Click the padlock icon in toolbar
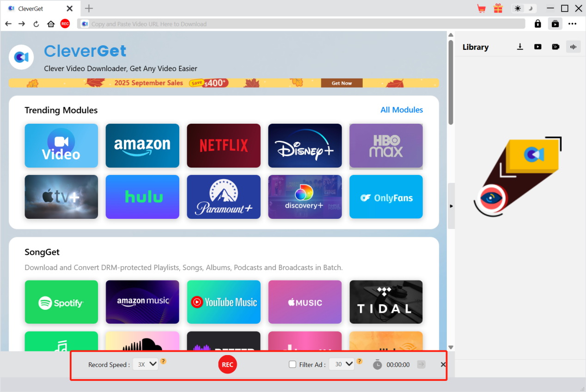Image resolution: width=586 pixels, height=392 pixels. click(538, 24)
